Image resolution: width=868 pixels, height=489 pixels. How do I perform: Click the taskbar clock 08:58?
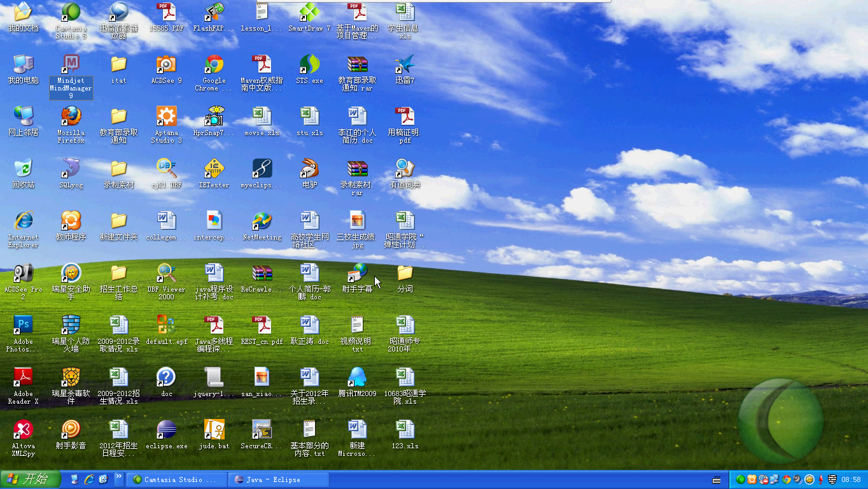click(x=851, y=479)
